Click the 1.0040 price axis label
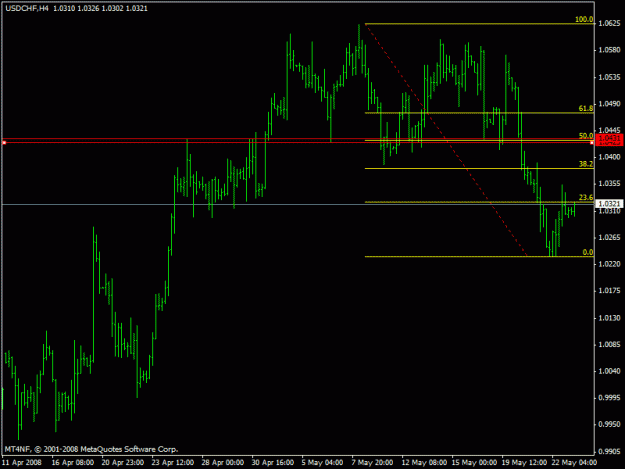The height and width of the screenshot is (469, 625). pyautogui.click(x=609, y=371)
